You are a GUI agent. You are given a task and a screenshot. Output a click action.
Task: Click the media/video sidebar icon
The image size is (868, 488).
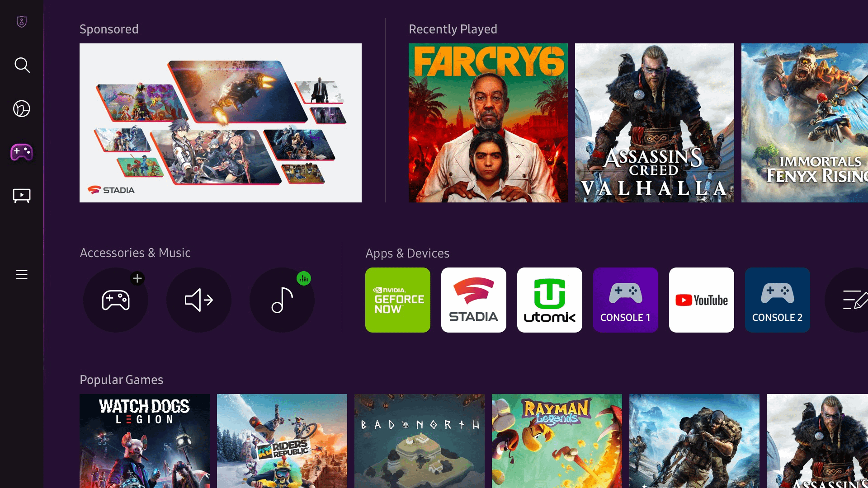22,196
